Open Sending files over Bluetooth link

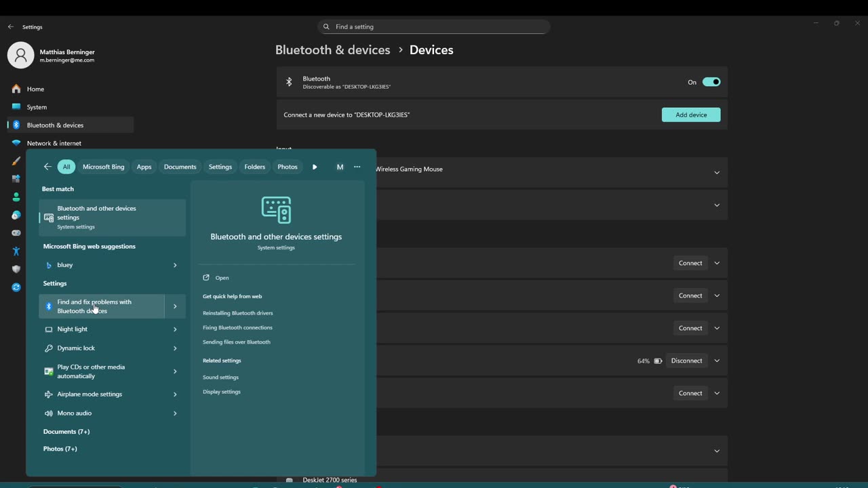(237, 342)
